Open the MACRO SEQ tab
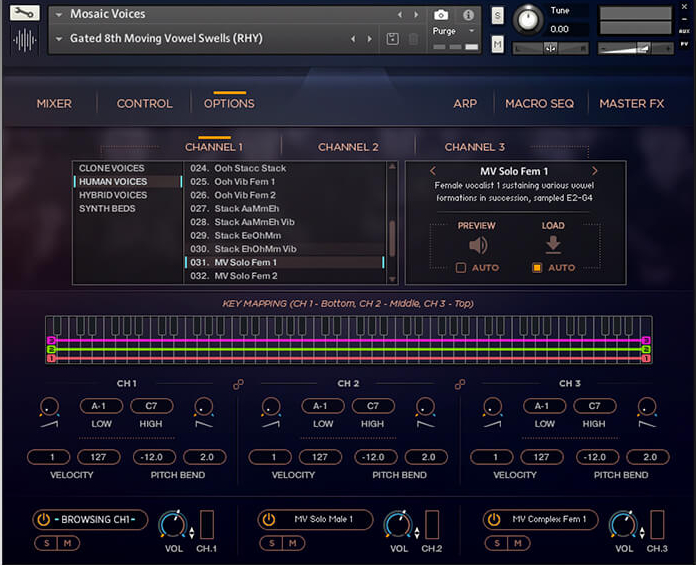 click(539, 104)
